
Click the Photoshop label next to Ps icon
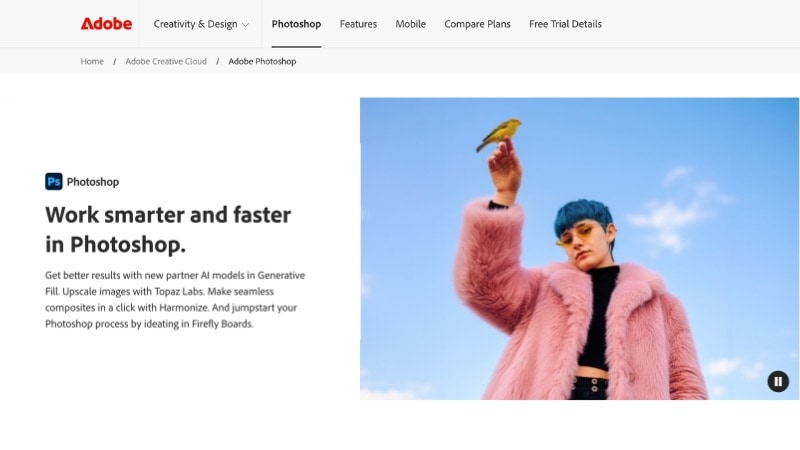(93, 182)
